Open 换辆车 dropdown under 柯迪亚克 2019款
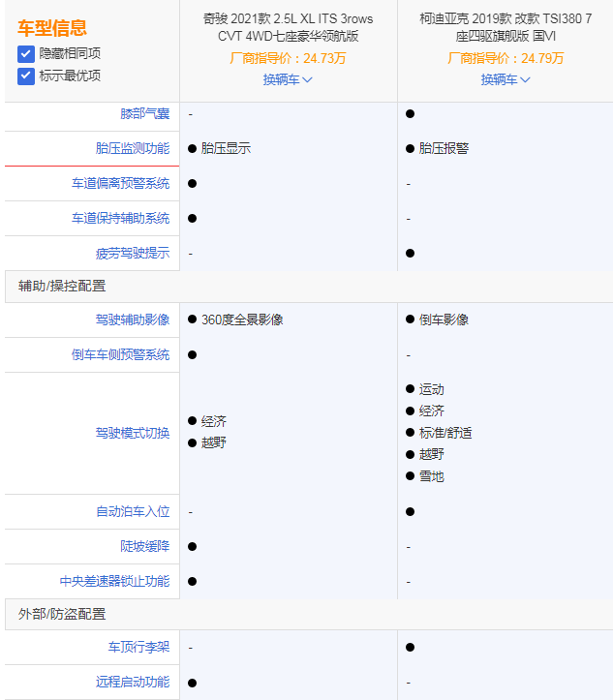Screen dimensions: 613x700 tap(506, 79)
